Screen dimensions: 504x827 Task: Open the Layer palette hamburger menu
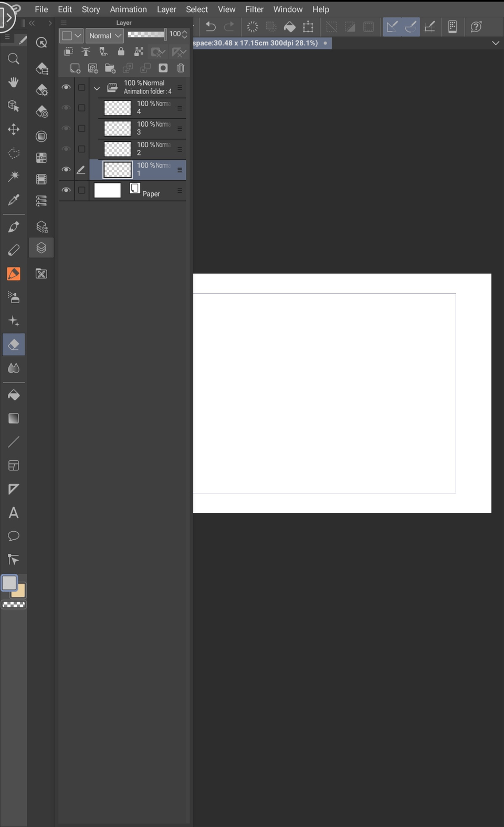point(64,23)
